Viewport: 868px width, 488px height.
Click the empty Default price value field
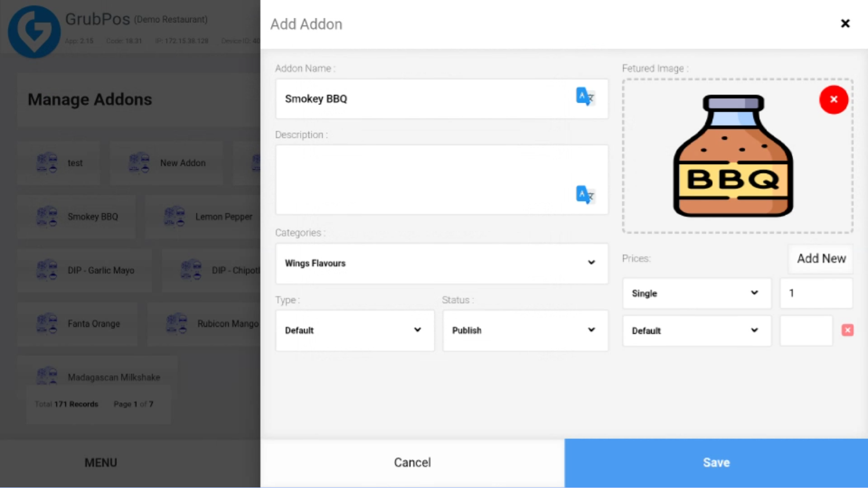pos(806,331)
